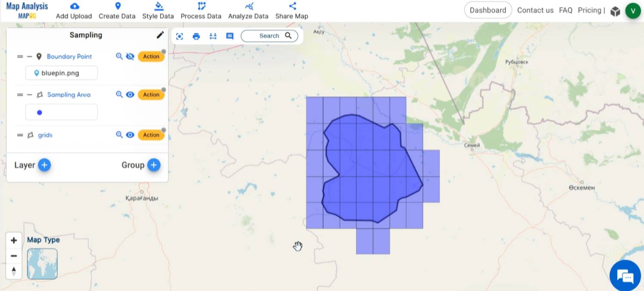The height and width of the screenshot is (291, 644).
Task: Select the Boundary Point layer name
Action: 69,56
